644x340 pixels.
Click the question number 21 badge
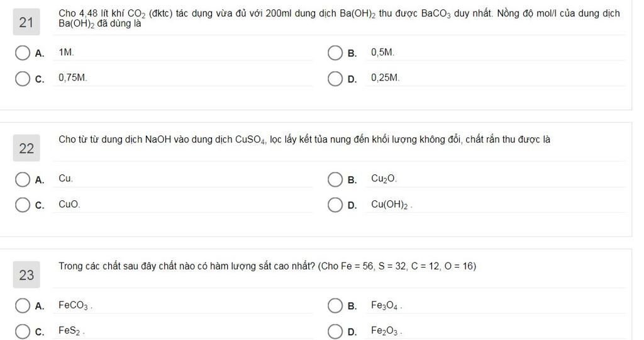pos(26,23)
